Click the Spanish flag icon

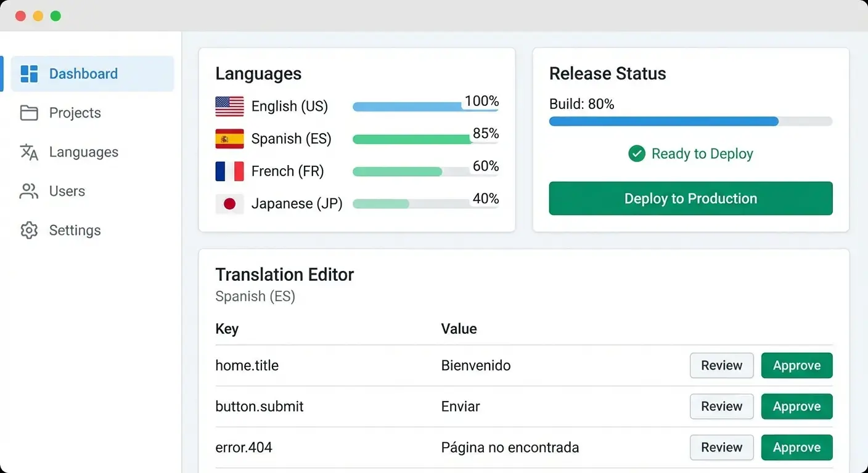229,139
